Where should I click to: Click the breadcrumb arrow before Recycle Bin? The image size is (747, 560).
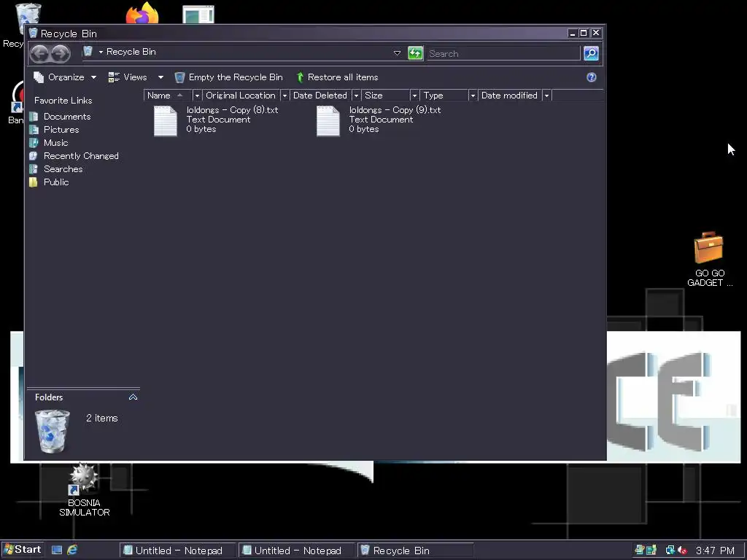pos(101,52)
